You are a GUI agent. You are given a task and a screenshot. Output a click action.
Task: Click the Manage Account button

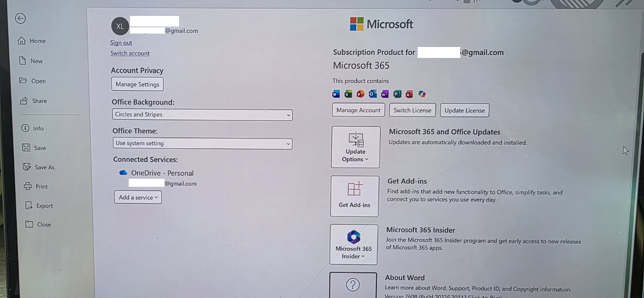358,110
